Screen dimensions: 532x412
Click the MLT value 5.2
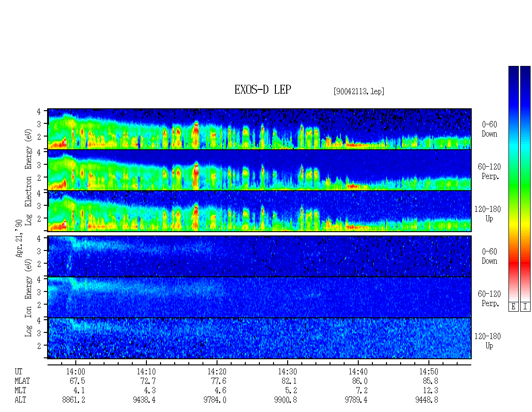291,391
